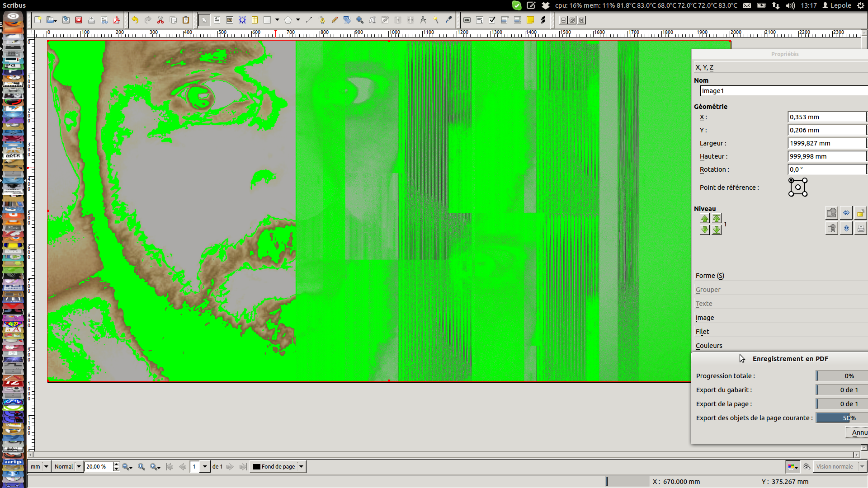Expand the Couleurs tab in Propriétés
This screenshot has width=868, height=488.
[x=709, y=346]
